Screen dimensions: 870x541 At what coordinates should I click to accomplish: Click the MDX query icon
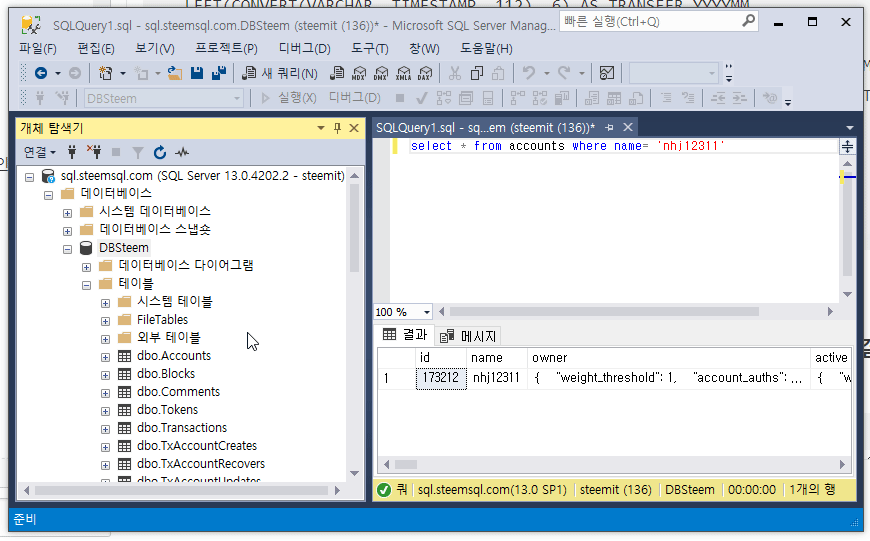pos(359,73)
